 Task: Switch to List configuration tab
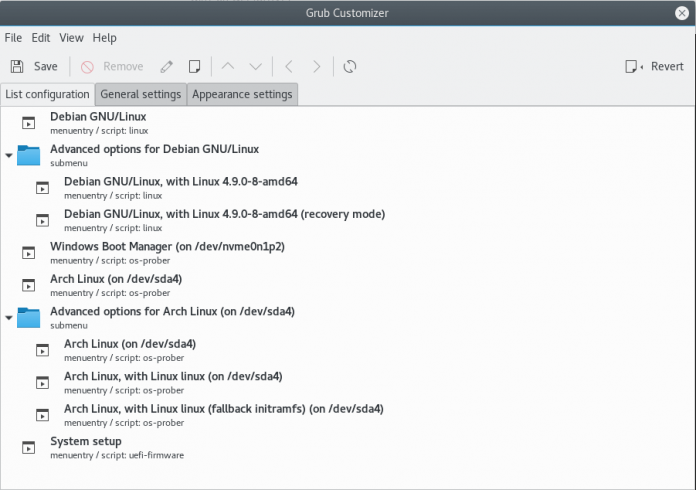click(x=47, y=95)
